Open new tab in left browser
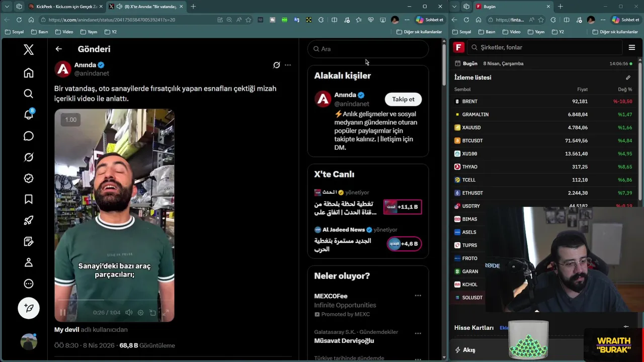 pyautogui.click(x=193, y=7)
